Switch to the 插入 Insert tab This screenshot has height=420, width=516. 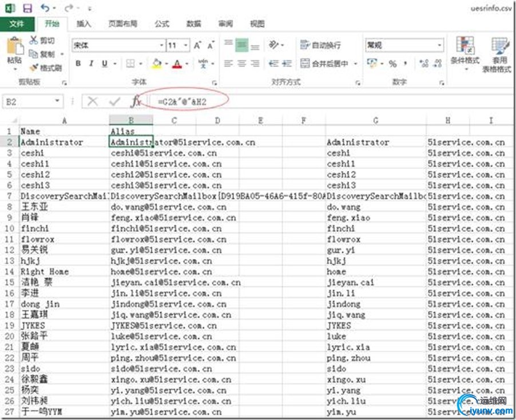(84, 23)
